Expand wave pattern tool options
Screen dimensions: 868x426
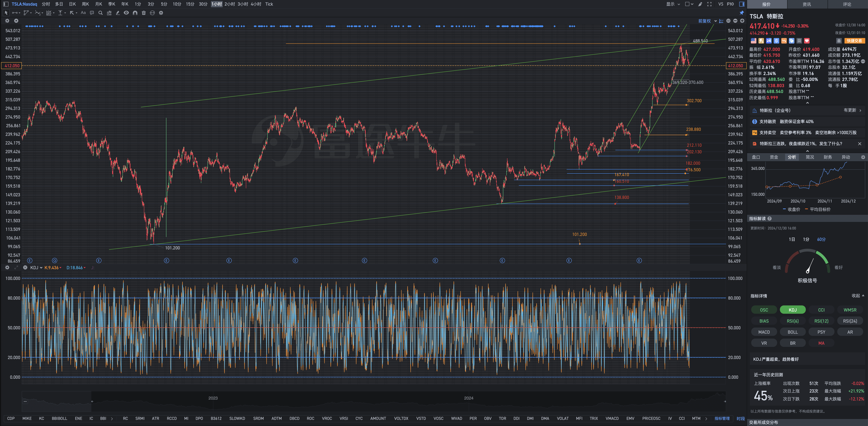pyautogui.click(x=43, y=13)
